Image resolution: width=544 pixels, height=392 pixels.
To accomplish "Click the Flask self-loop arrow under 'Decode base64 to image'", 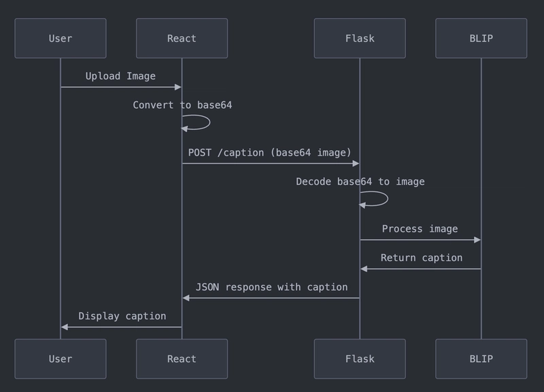I will coord(373,199).
